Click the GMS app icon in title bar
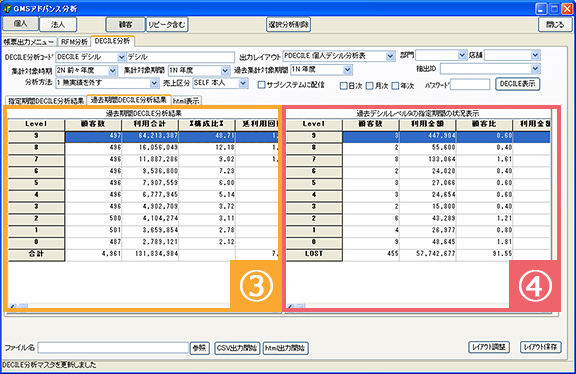The image size is (576, 374). click(6, 8)
